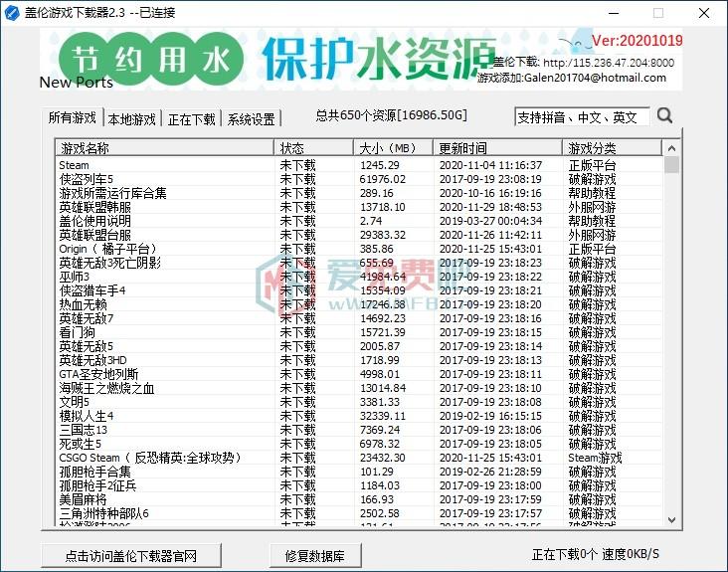
Task: Select Origin（橘子平台）row
Action: pyautogui.click(x=359, y=249)
